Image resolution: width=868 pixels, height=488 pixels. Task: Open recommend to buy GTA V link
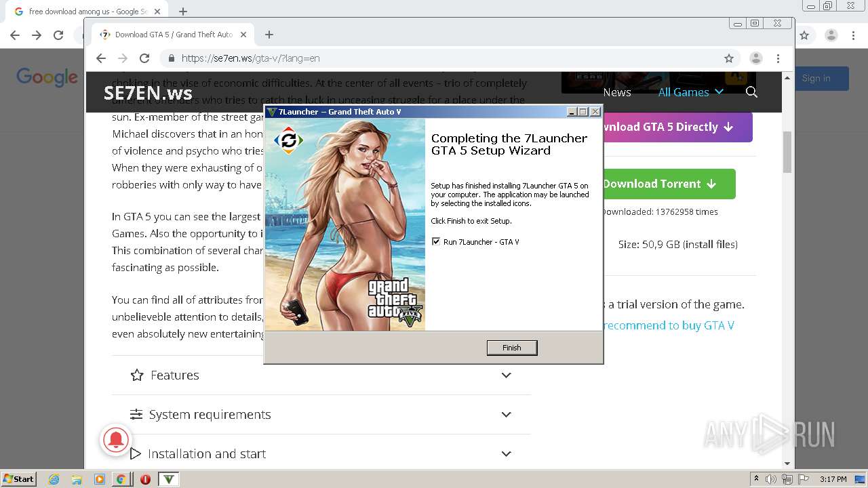[x=669, y=325]
